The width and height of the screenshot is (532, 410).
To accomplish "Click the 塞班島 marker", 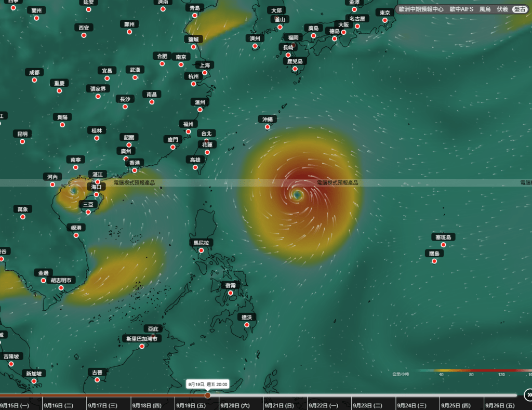I will point(443,245).
